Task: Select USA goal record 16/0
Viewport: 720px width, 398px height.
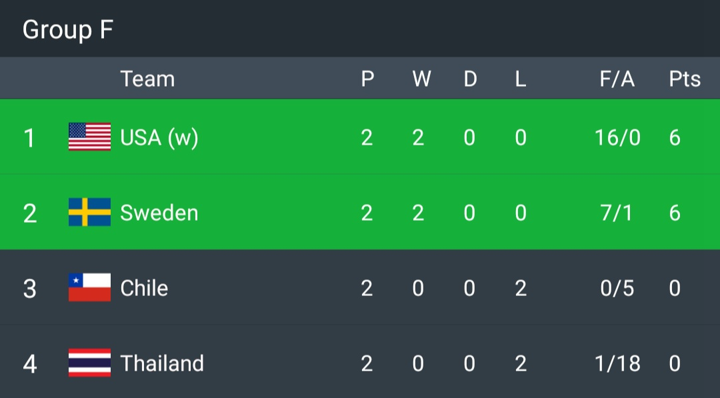Action: [x=618, y=137]
